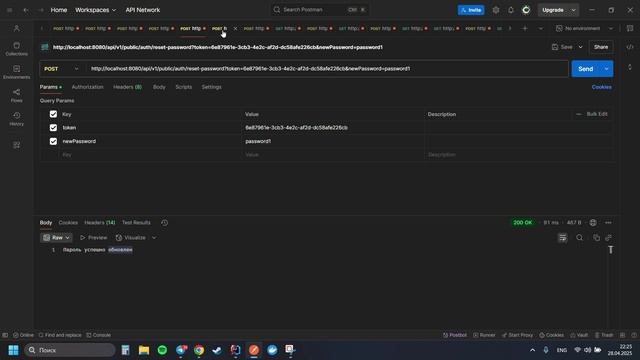The width and height of the screenshot is (640, 360).
Task: Click the back navigation arrow
Action: pos(26,10)
